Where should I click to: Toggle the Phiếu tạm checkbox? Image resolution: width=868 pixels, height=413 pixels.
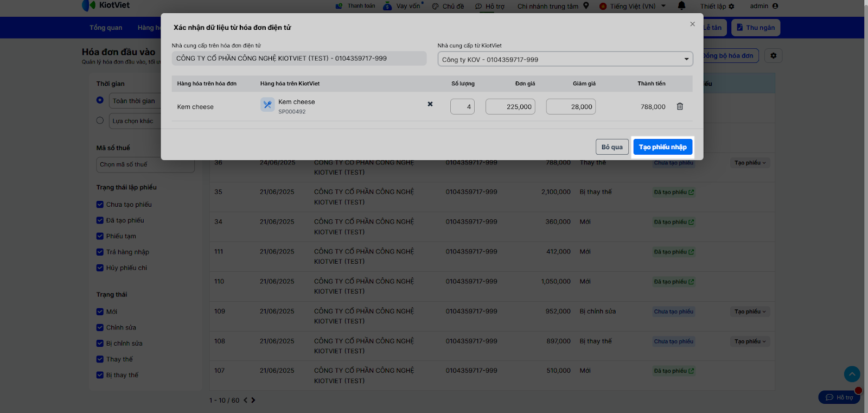tap(100, 236)
